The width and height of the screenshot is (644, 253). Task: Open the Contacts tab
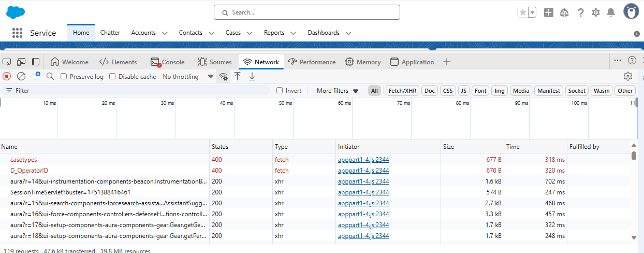pyautogui.click(x=191, y=33)
